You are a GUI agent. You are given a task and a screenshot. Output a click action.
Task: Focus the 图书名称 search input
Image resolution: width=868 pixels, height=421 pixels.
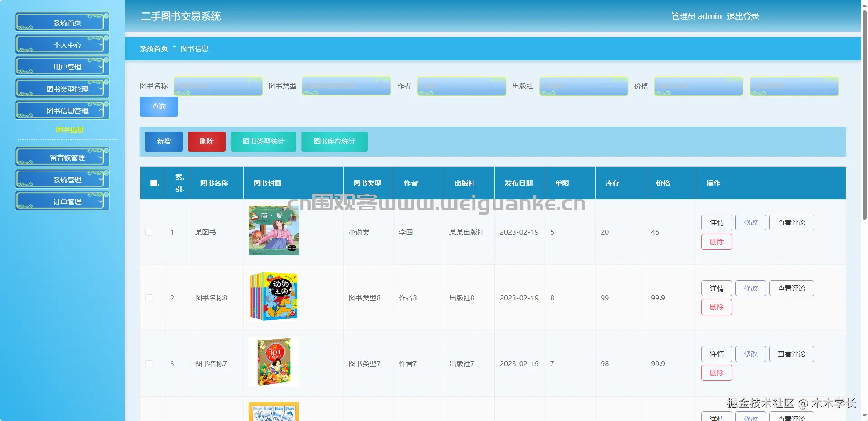[x=218, y=86]
